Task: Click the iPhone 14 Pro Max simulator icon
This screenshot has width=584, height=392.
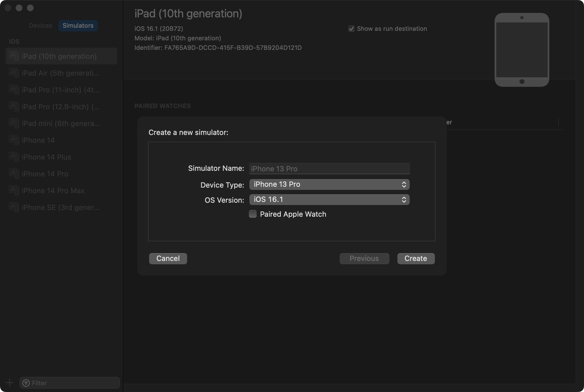Action: click(x=14, y=191)
